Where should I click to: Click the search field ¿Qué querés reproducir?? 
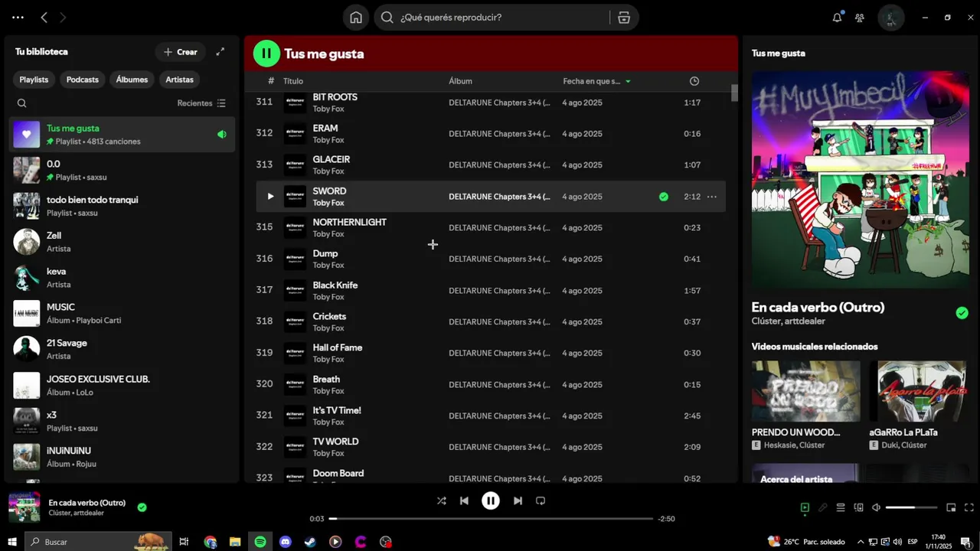pos(490,18)
